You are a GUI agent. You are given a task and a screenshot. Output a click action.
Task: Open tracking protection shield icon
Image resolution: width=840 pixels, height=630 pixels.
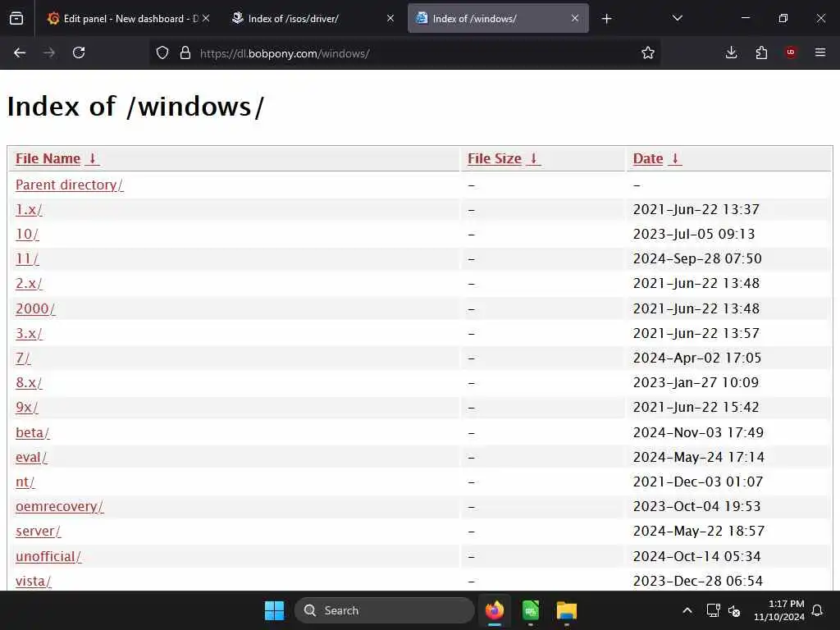(x=162, y=52)
